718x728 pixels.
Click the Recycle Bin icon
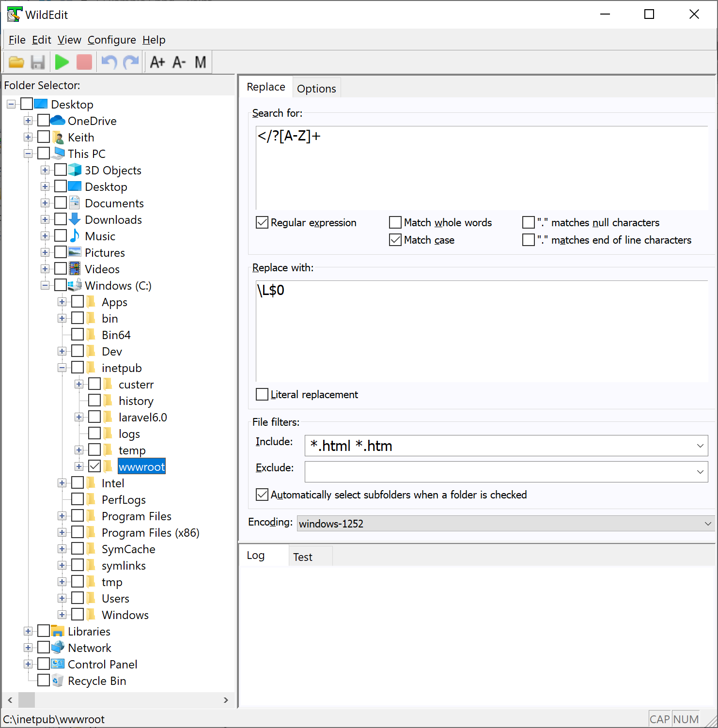point(58,680)
